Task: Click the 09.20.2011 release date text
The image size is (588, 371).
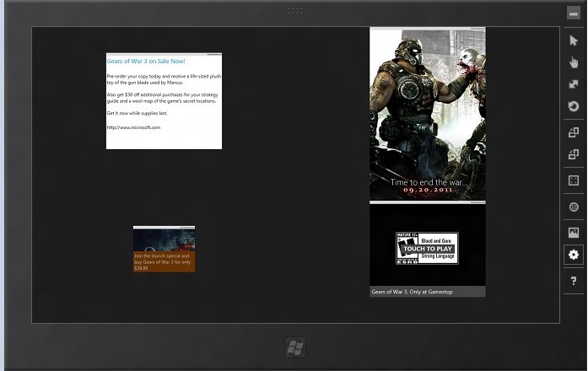Action: [x=428, y=190]
